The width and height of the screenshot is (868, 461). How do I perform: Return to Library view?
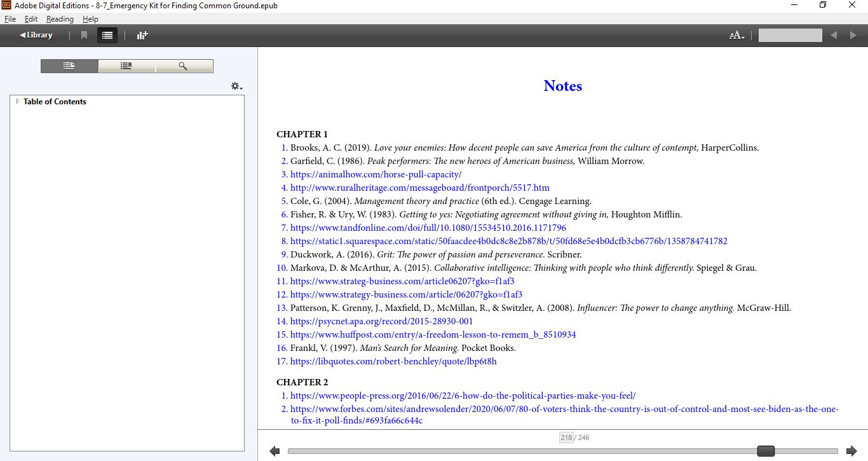point(36,35)
